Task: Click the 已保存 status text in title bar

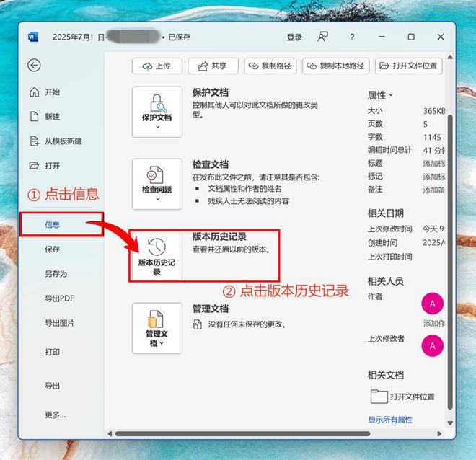Action: point(179,37)
